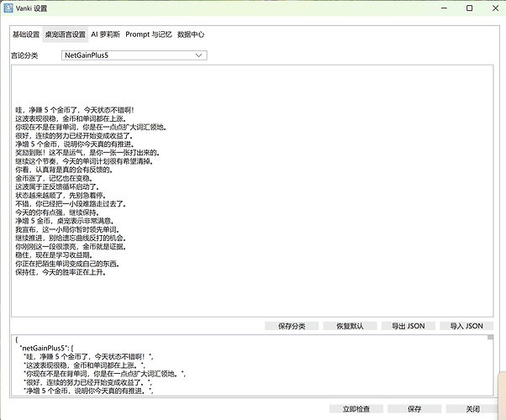This screenshot has height=420, width=506.
Task: Click line '保持住，今天的胜率正在上升。'
Action: tap(61, 272)
